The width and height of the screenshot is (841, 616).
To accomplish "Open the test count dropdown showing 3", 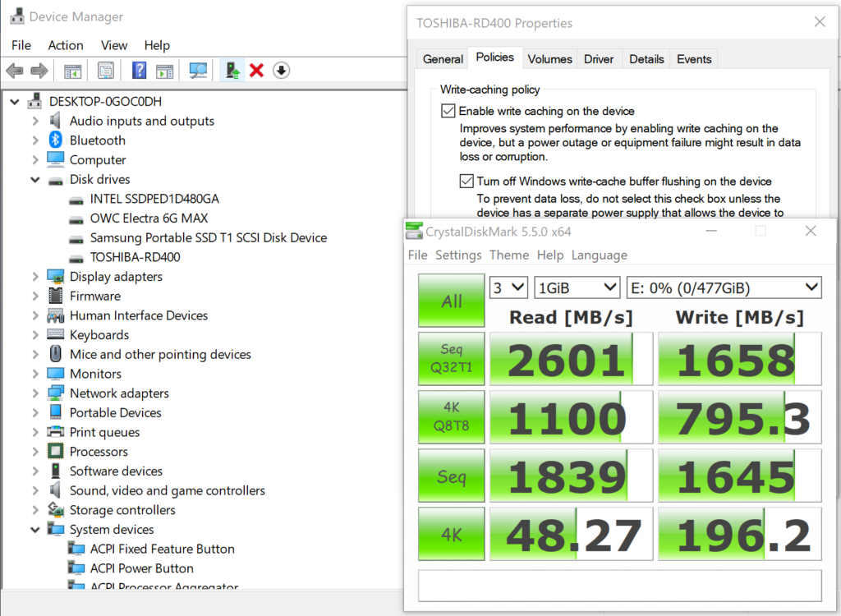I will pyautogui.click(x=508, y=287).
